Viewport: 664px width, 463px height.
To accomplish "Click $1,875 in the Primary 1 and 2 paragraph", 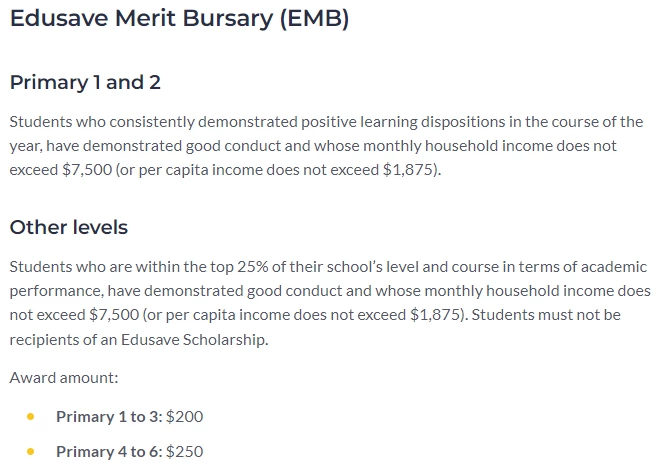I will 408,170.
